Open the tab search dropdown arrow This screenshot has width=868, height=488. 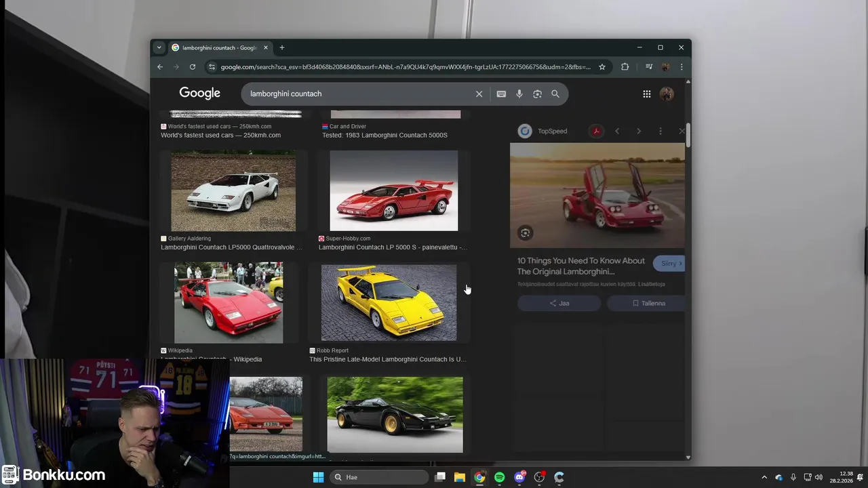pyautogui.click(x=159, y=47)
